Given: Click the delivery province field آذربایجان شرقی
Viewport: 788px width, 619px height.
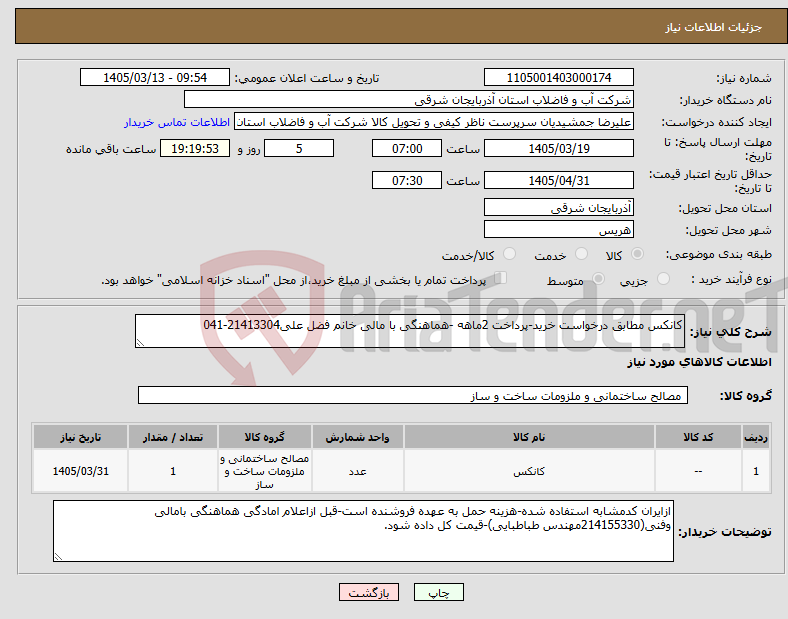Looking at the screenshot, I should click(558, 207).
